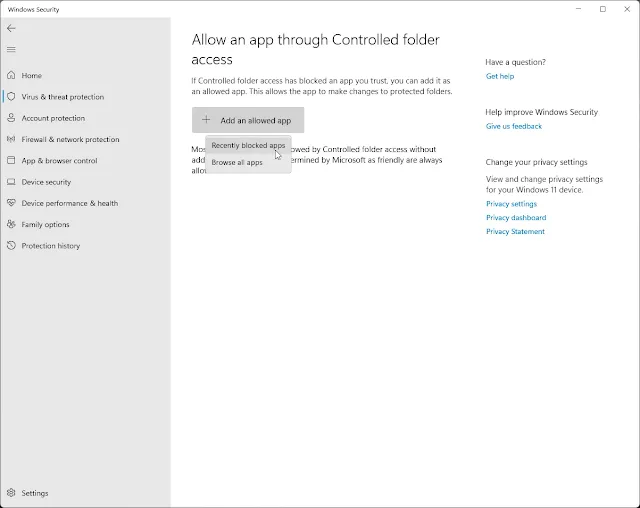Click 'Help improve Windows Security' heading
The image size is (640, 508).
[x=542, y=112]
